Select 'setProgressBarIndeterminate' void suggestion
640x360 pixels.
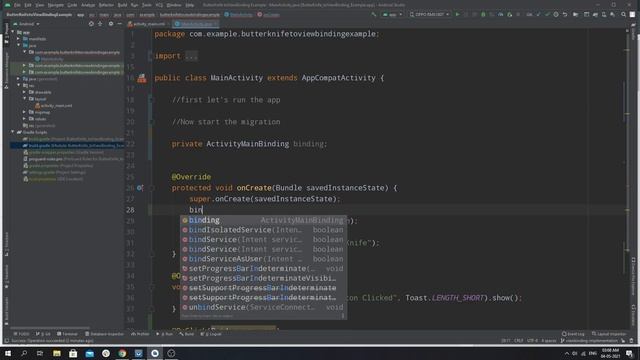pos(263,269)
